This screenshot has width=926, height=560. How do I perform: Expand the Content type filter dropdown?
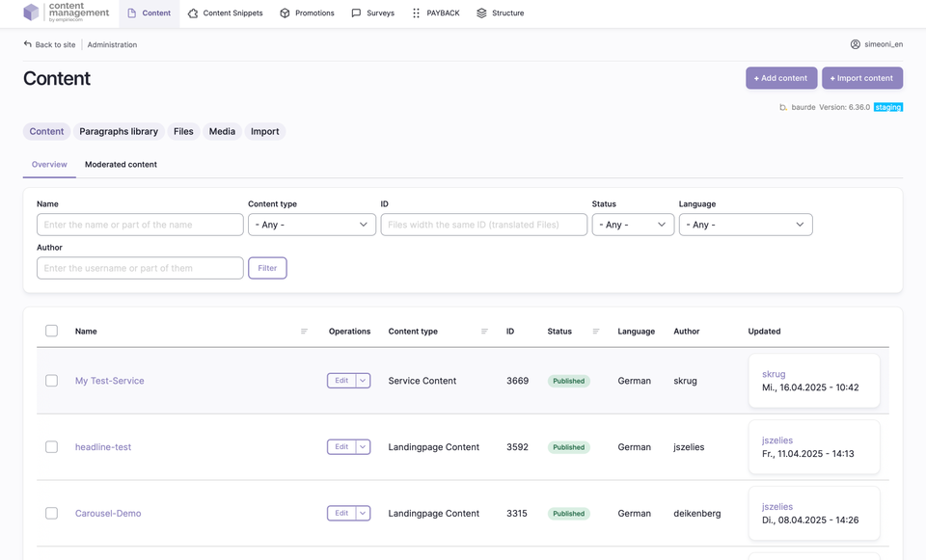tap(312, 225)
